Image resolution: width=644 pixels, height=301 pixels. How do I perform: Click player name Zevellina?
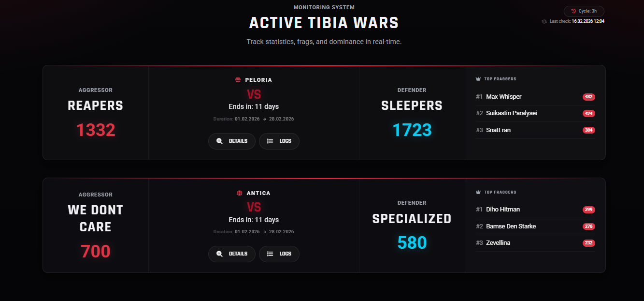click(x=498, y=242)
